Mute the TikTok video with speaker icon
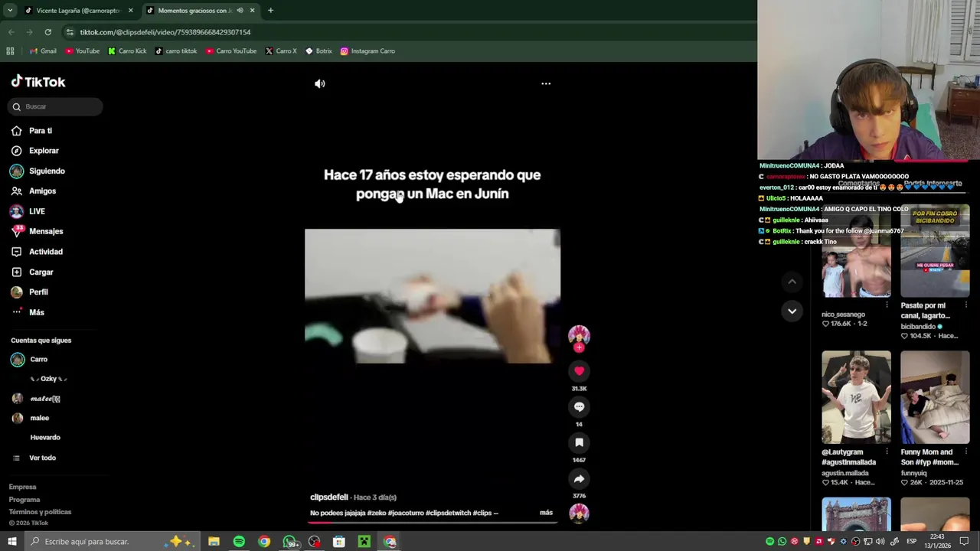This screenshot has height=551, width=980. [320, 83]
